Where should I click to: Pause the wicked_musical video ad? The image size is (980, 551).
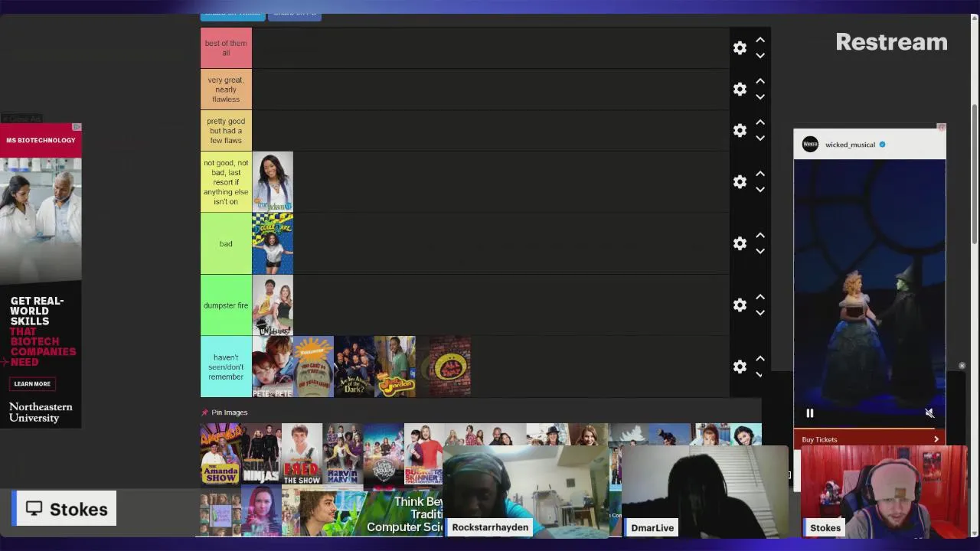pyautogui.click(x=809, y=413)
